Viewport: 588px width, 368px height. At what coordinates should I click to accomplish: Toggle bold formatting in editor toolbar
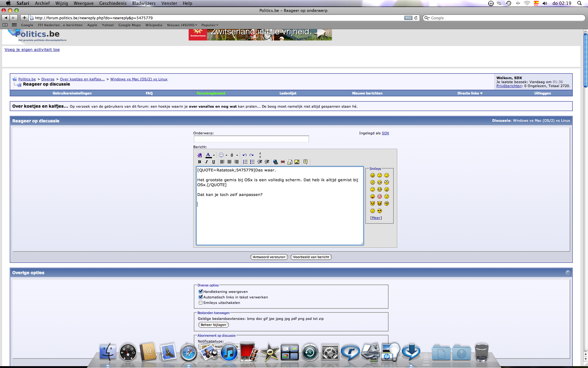tap(199, 162)
